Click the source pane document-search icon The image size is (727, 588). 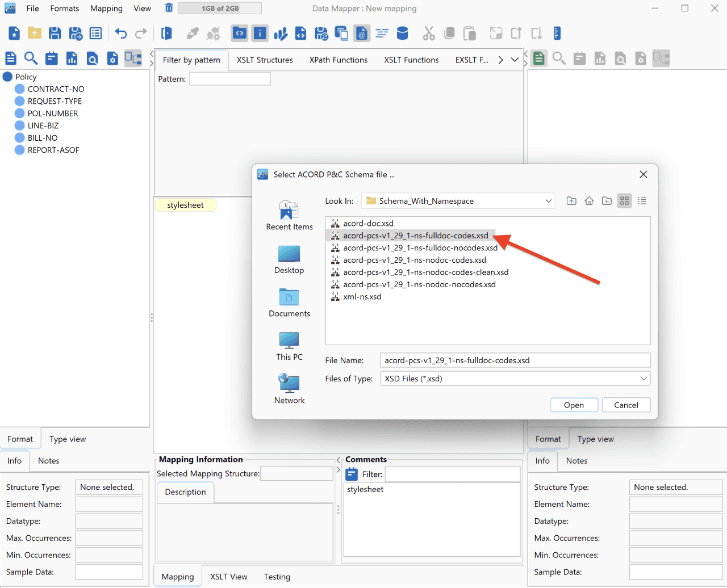pos(93,58)
